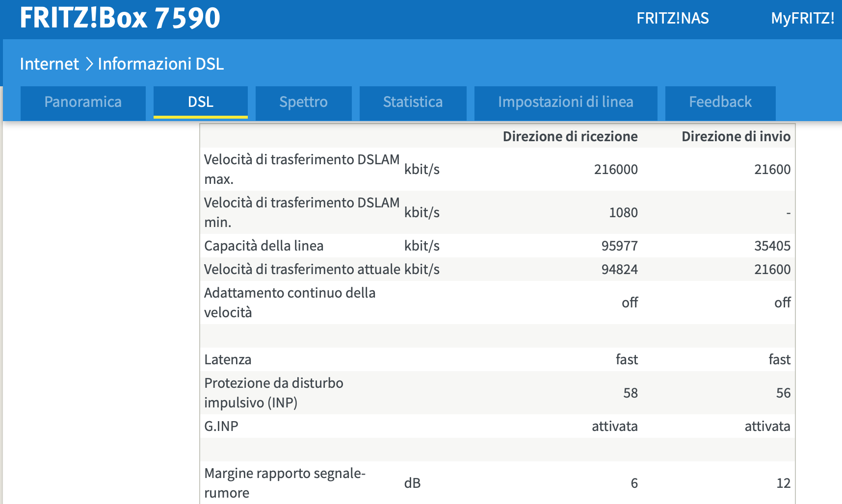
Task: Select DSLAM max receive value 216000
Action: pos(616,170)
